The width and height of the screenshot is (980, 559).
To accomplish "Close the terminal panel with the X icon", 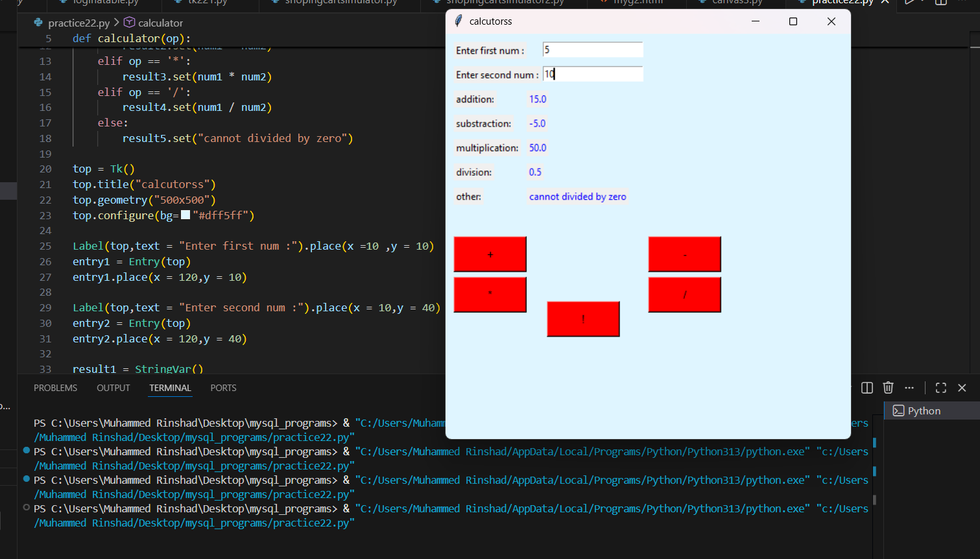I will (962, 387).
